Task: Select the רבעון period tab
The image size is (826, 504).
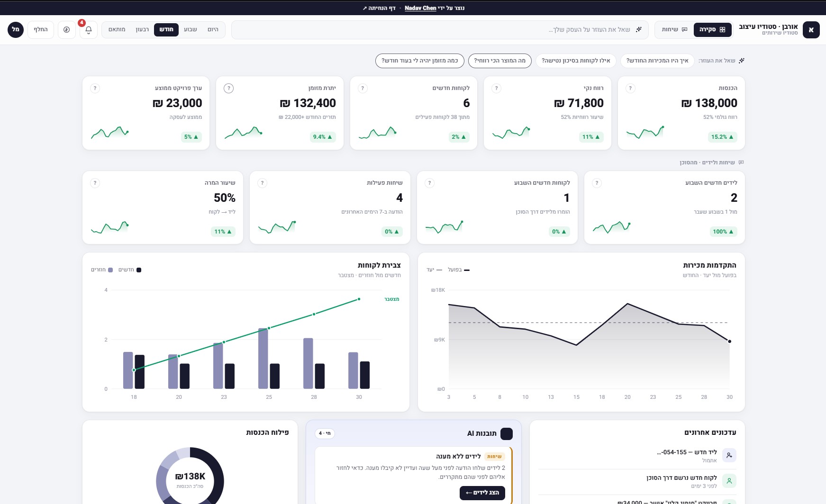Action: [142, 30]
